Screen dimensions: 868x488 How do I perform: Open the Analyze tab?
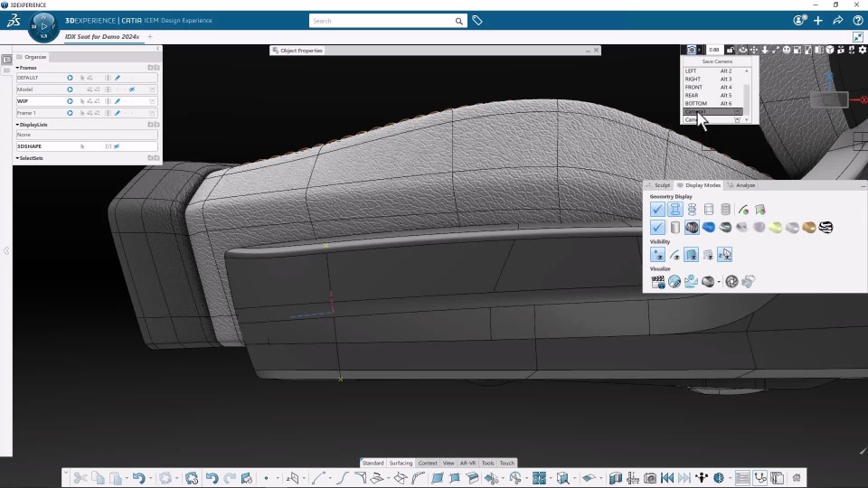click(x=741, y=185)
